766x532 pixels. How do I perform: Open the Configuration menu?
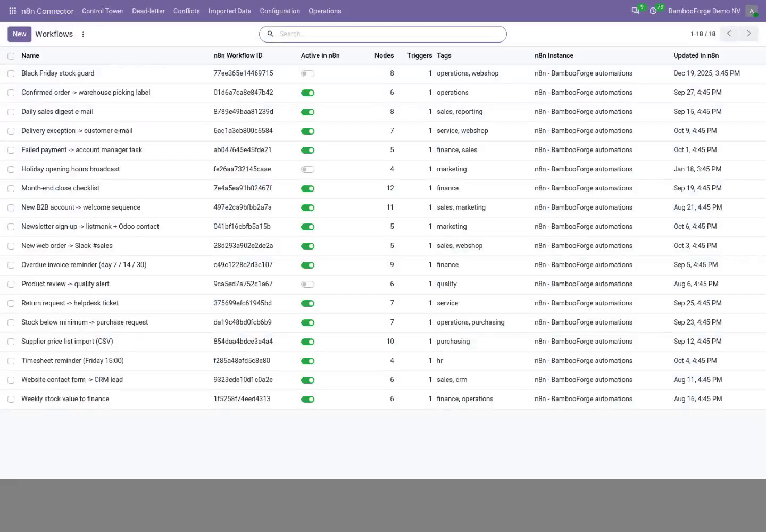point(280,11)
